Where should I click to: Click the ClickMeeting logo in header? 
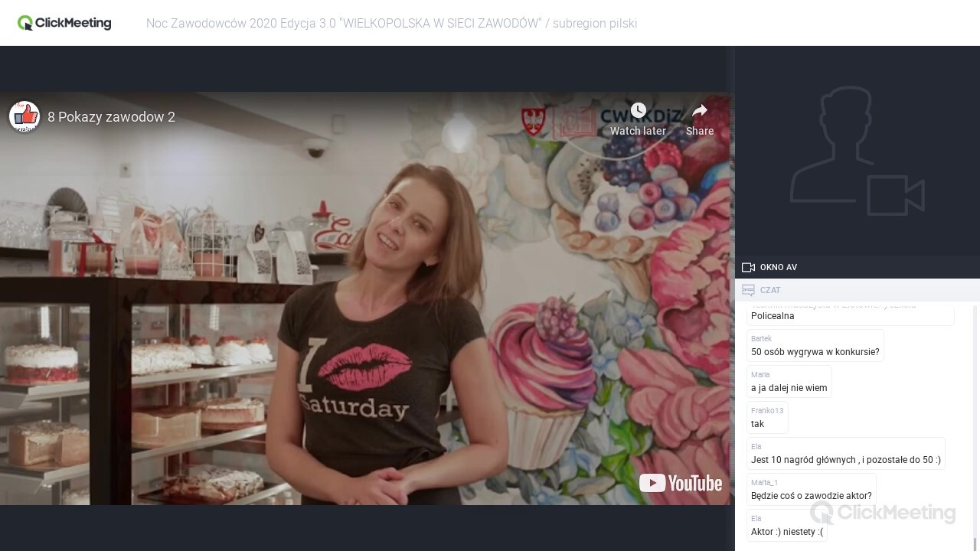click(64, 23)
